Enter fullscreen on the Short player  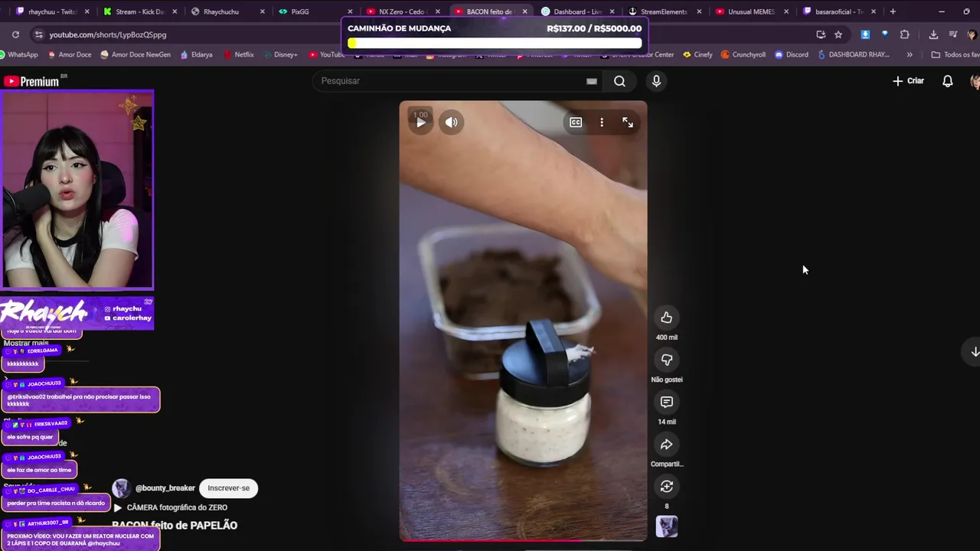(x=628, y=122)
